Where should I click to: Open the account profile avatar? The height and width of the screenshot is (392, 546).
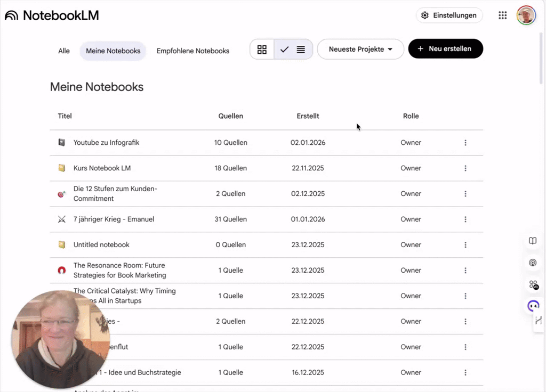[x=526, y=15]
